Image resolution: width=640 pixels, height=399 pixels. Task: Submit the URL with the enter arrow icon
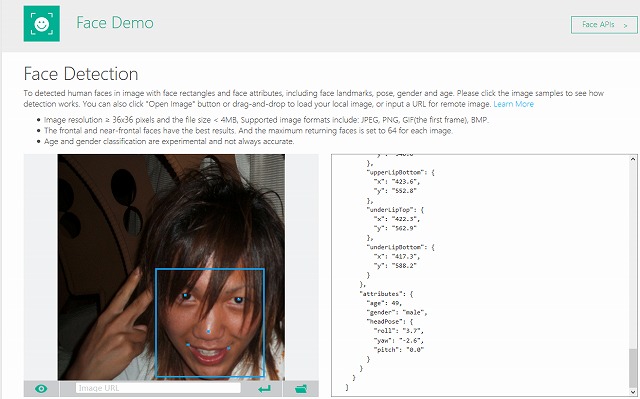pyautogui.click(x=264, y=389)
